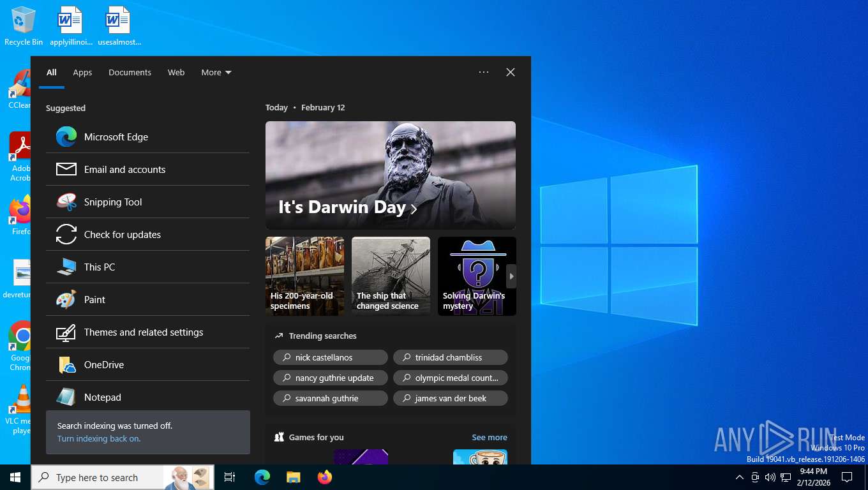Open His 200-year-old specimens card

(x=304, y=276)
